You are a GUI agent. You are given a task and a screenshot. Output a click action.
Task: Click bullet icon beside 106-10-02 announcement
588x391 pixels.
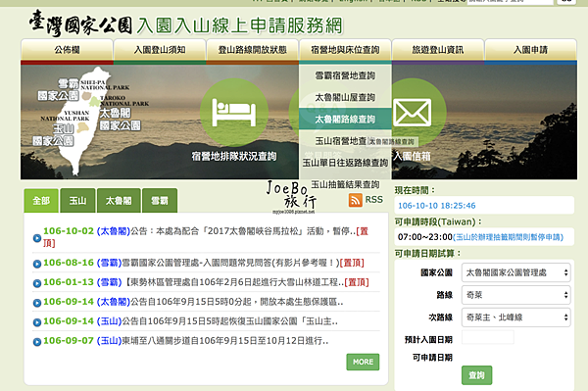coord(37,238)
